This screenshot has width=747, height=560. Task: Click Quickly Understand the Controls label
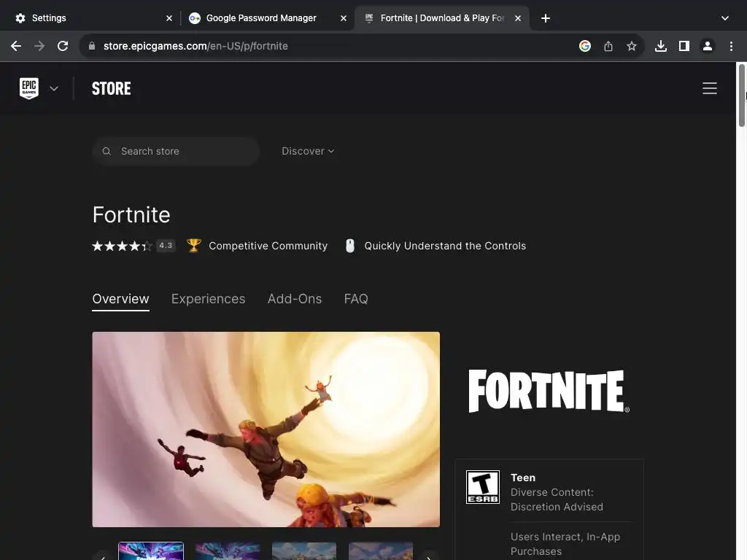(x=445, y=246)
